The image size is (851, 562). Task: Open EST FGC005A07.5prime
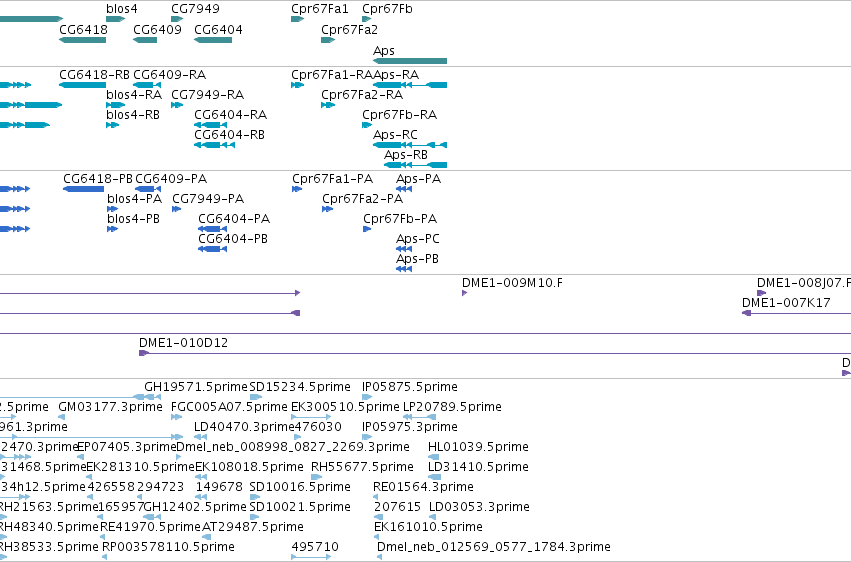229,407
